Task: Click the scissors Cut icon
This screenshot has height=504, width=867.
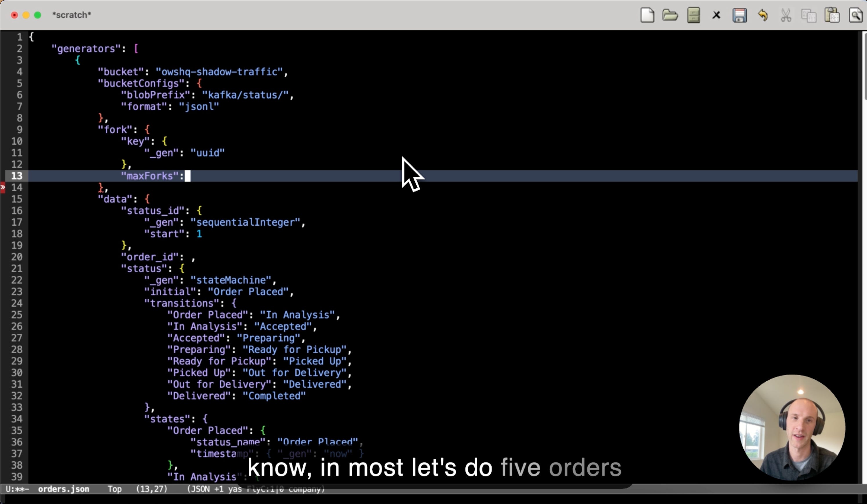Action: point(786,15)
